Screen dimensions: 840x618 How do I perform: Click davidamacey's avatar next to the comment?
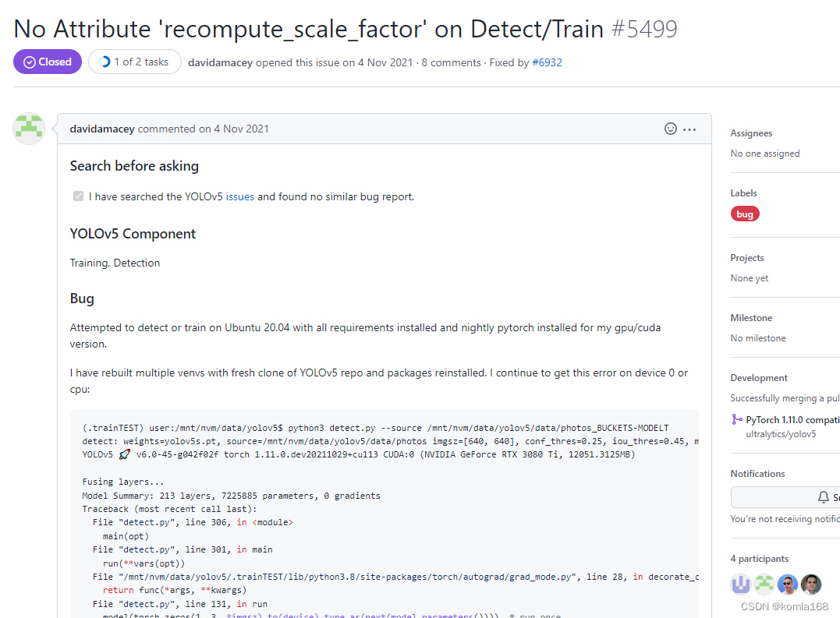pos(28,128)
